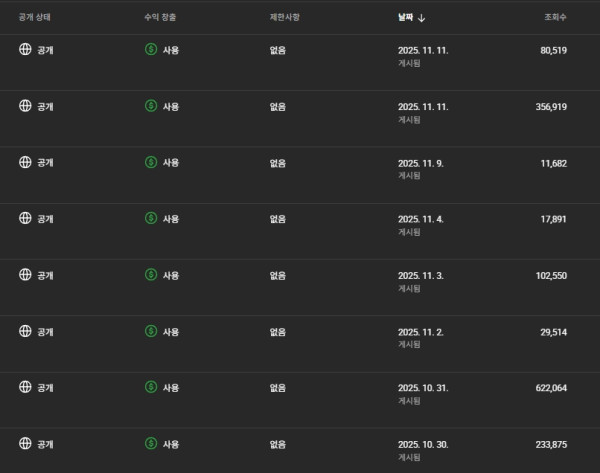Open the 공개 visibility setting in the 29,514 views row
The height and width of the screenshot is (473, 600).
[x=45, y=330]
